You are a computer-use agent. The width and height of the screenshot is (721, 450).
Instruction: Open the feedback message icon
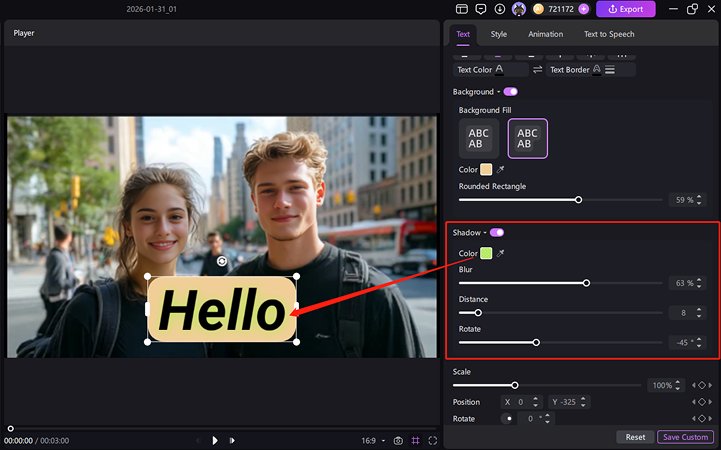481,9
